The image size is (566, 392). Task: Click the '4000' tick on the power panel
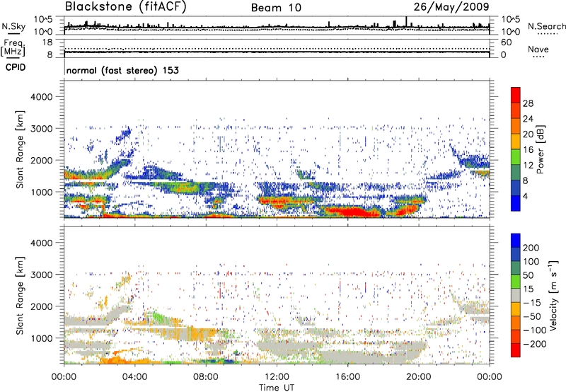tap(41, 97)
